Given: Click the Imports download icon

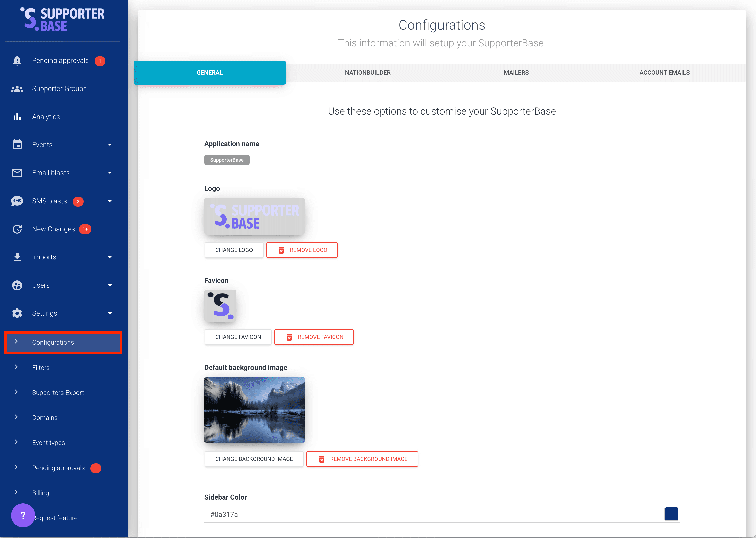Looking at the screenshot, I should (x=17, y=257).
